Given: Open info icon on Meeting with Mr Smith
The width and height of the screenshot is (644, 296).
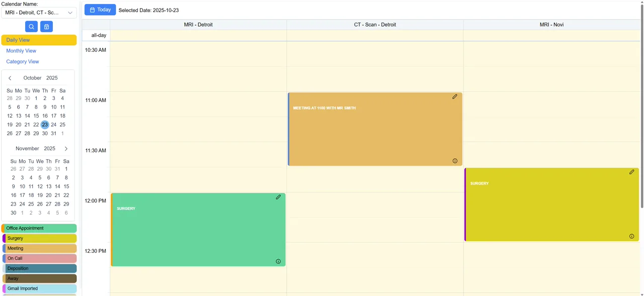Looking at the screenshot, I should click(455, 161).
